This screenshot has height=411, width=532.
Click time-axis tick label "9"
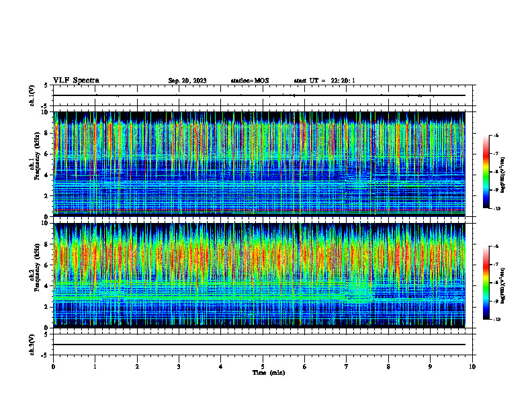[430, 367]
